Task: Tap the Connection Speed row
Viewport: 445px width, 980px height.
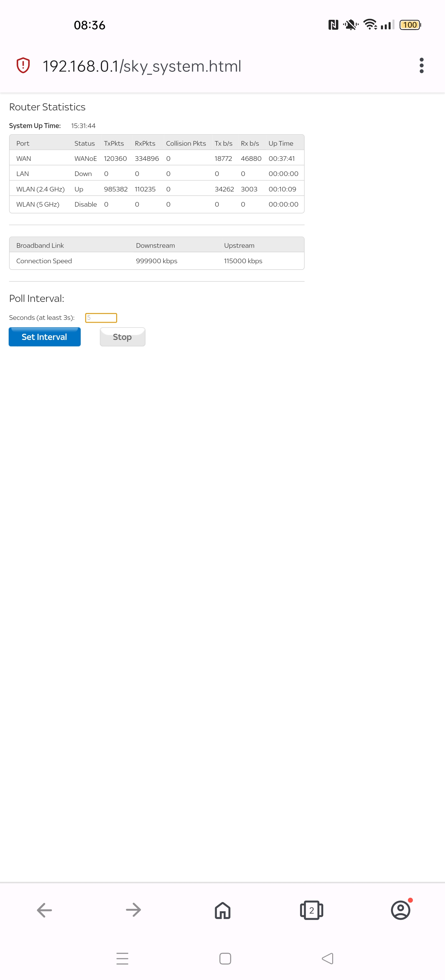Action: tap(157, 261)
